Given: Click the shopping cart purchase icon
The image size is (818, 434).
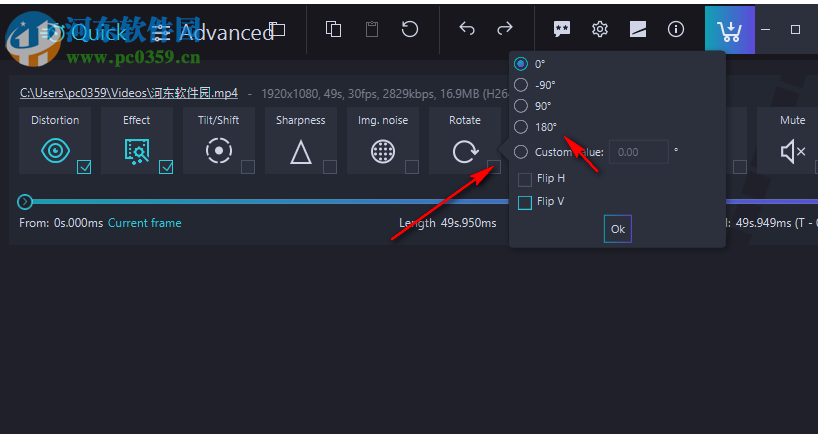Looking at the screenshot, I should tap(730, 30).
